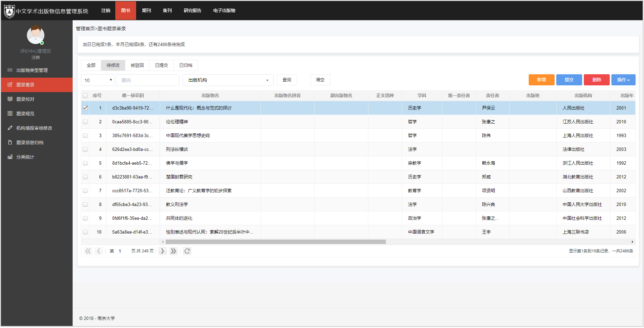Image resolution: width=644 pixels, height=328 pixels.
Task: Click the horizontal table scrollbar thumb
Action: [276, 242]
